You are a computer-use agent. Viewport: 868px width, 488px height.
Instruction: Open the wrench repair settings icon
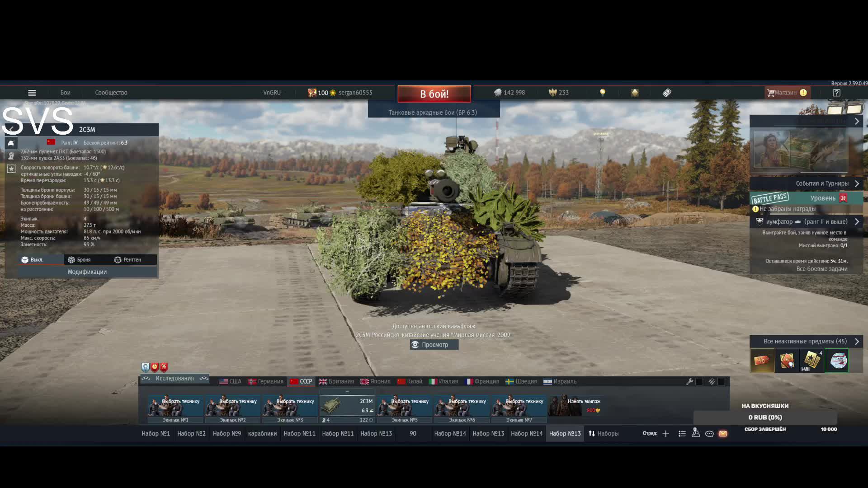690,381
